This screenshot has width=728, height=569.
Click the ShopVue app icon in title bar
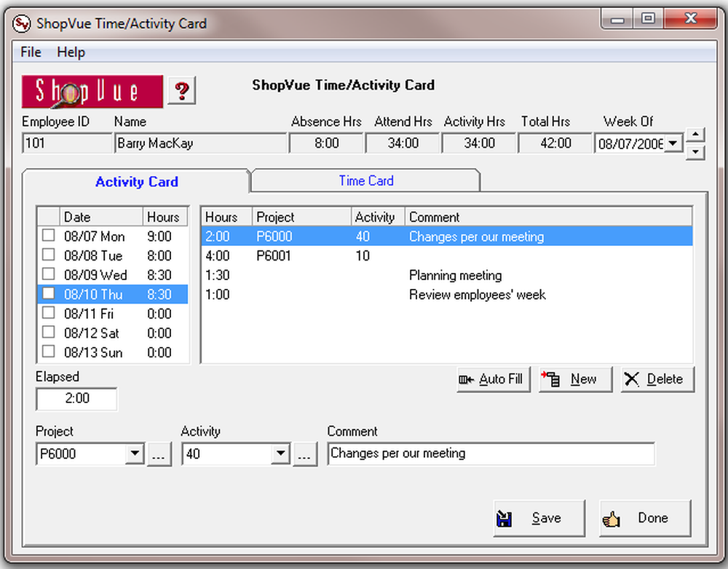[x=21, y=23]
